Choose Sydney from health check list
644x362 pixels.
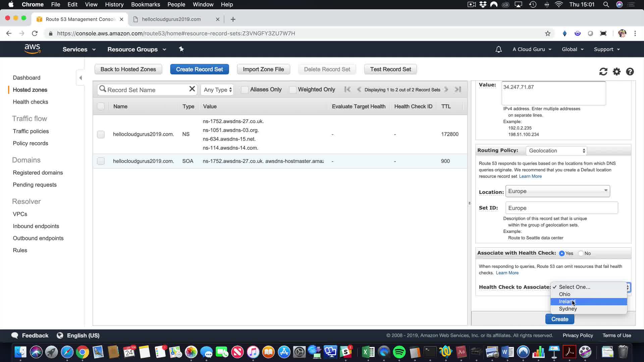point(568,309)
